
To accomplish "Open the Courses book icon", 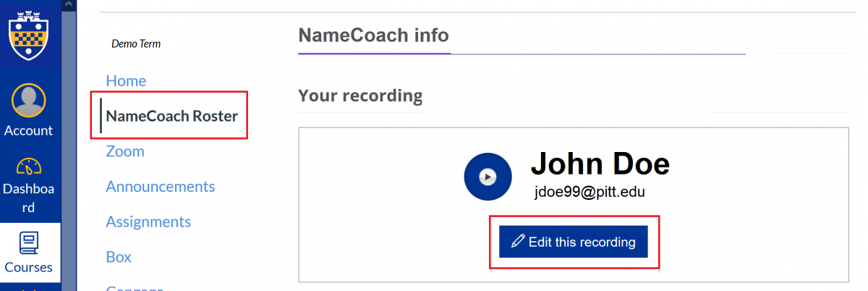I will pyautogui.click(x=29, y=242).
